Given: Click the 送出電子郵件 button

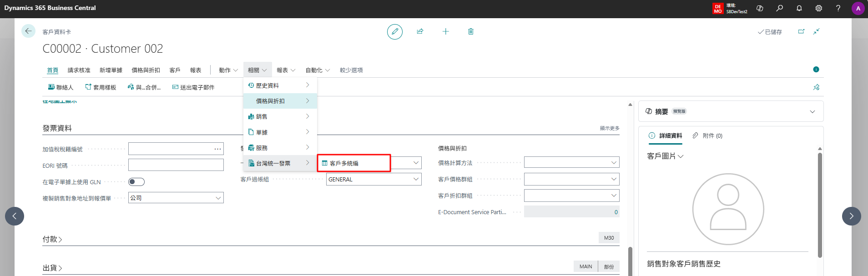Looking at the screenshot, I should (193, 87).
